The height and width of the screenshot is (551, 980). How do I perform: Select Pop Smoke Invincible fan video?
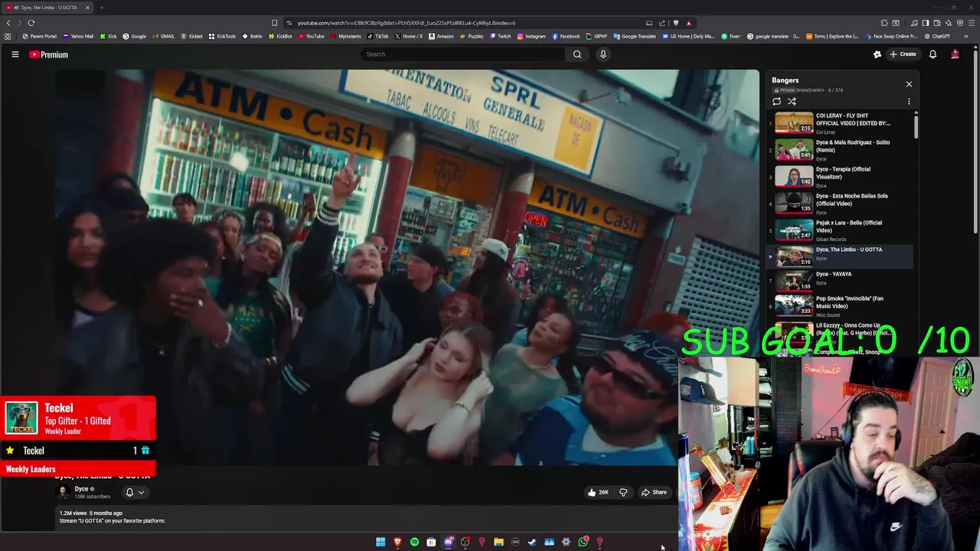tap(840, 306)
